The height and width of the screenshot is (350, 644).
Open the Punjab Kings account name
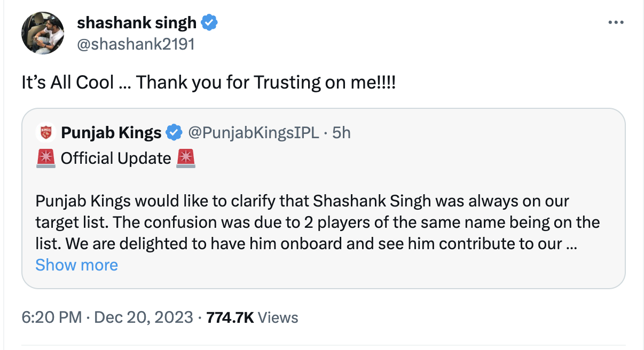[x=111, y=132]
